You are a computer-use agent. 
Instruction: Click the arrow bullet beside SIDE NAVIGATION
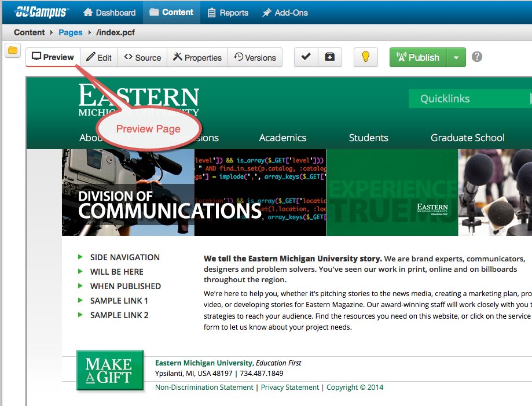coord(80,257)
